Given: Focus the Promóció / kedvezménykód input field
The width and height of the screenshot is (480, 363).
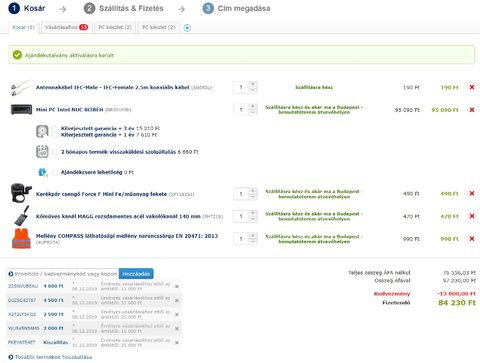Looking at the screenshot, I should point(63,274).
